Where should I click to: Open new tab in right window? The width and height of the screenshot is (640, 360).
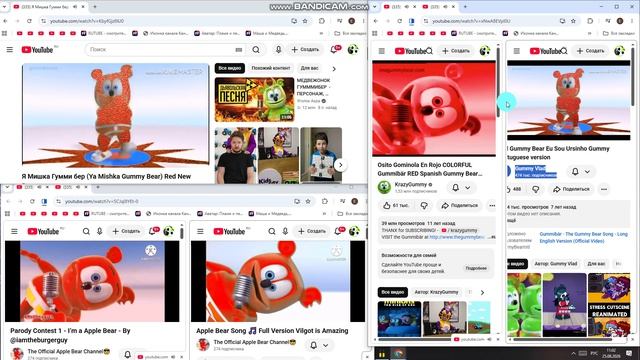coord(465,7)
